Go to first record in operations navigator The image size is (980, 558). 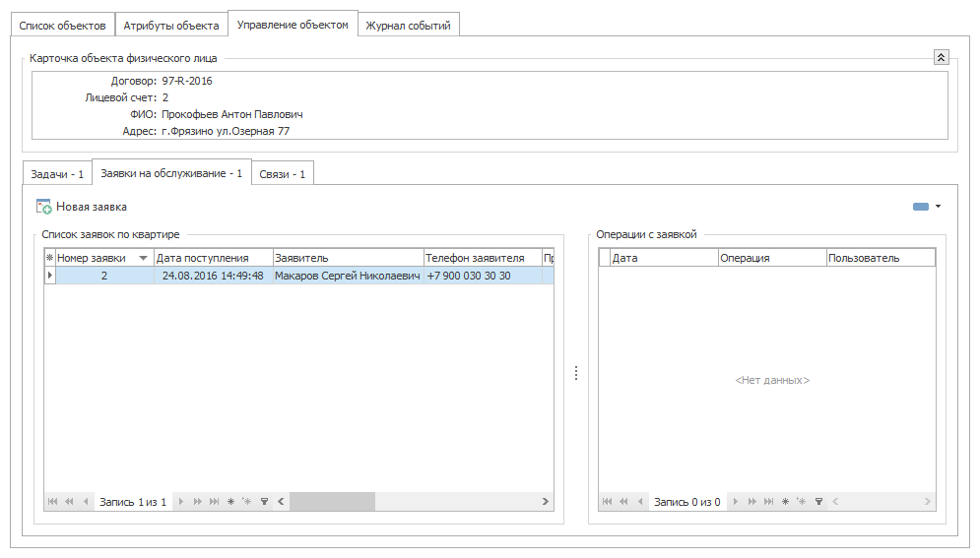point(607,501)
